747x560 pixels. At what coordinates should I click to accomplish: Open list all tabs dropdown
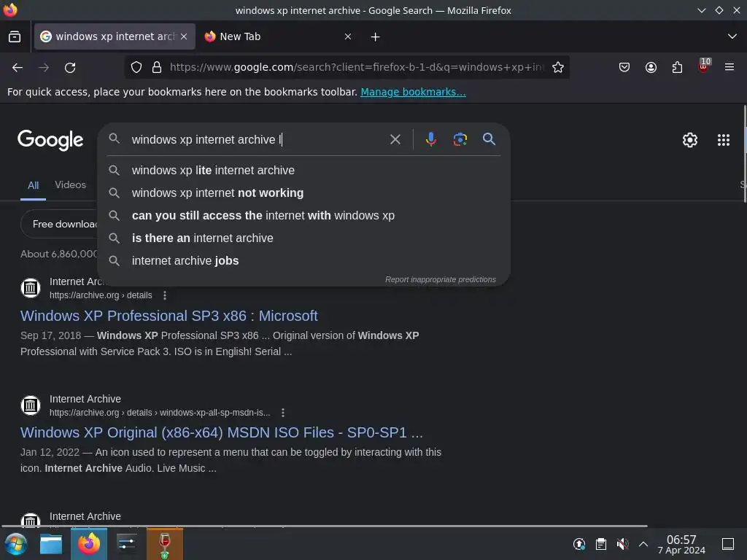click(x=732, y=36)
